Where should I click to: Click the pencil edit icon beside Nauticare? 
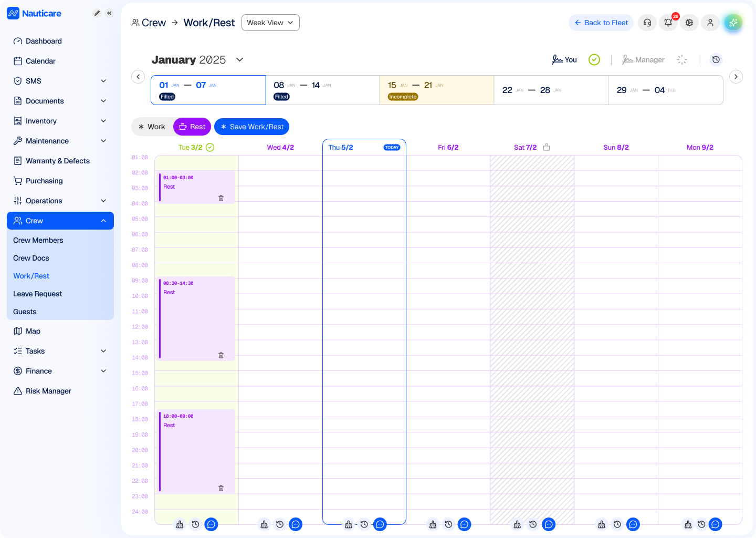[97, 13]
